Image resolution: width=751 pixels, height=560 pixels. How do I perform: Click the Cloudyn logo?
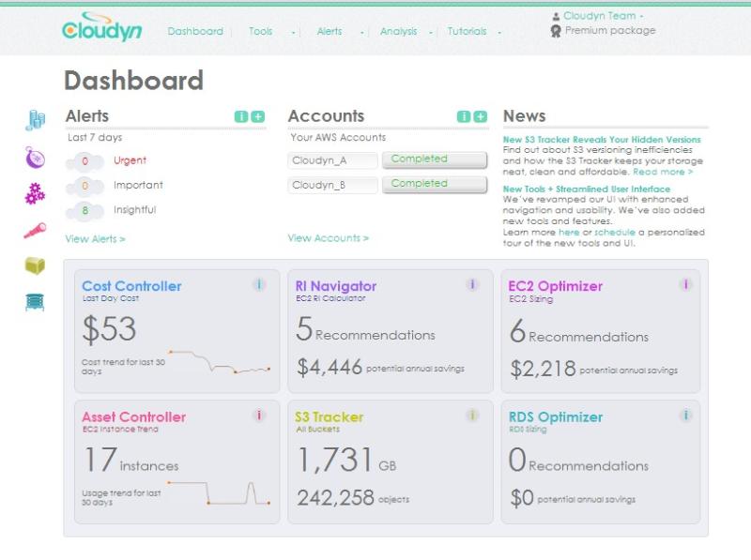click(x=102, y=27)
